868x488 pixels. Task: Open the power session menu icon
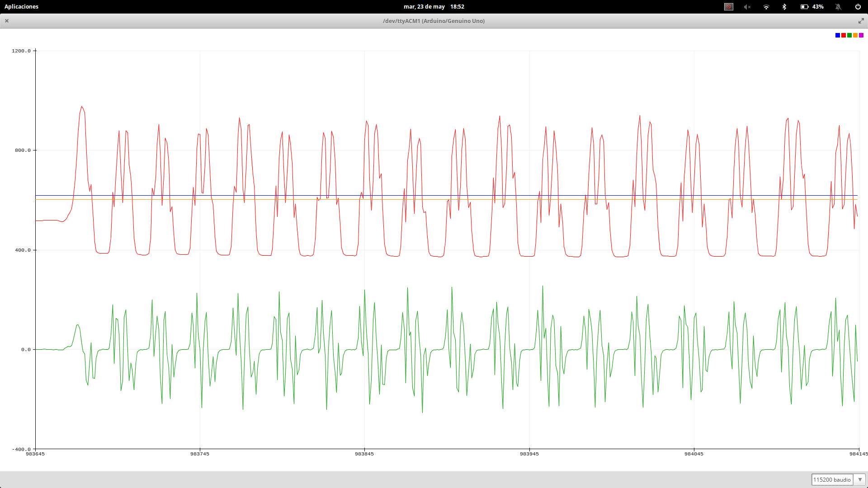858,7
